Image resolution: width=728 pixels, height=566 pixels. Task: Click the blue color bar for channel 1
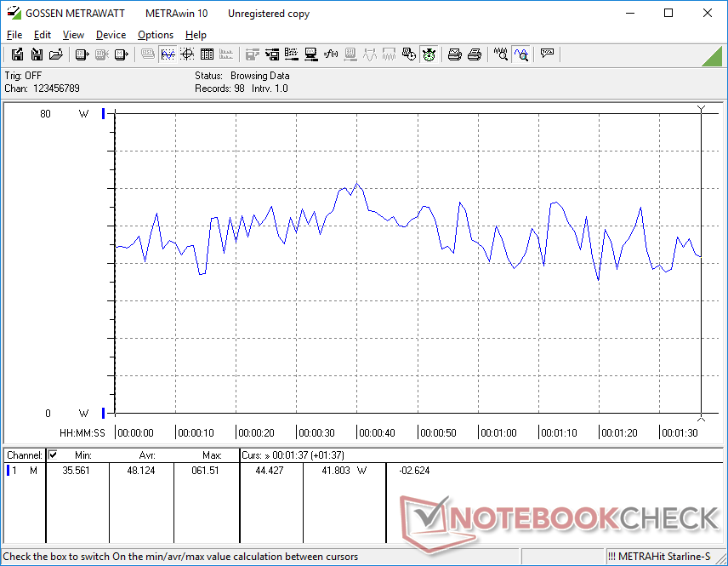click(x=8, y=471)
